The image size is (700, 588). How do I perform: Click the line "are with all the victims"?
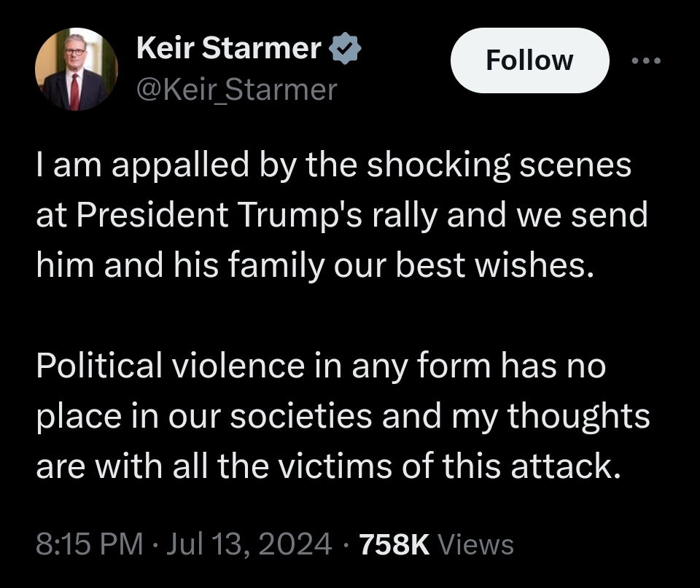[327, 466]
